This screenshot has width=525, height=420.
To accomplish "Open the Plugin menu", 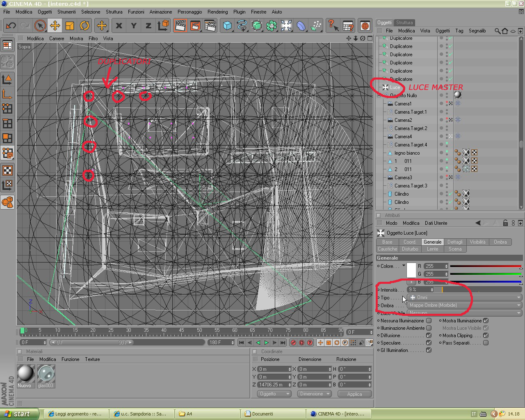I will click(x=239, y=12).
